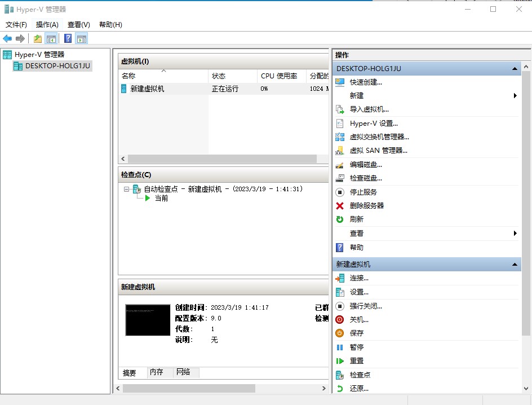The width and height of the screenshot is (532, 405).
Task: Click the VM list scroll-left arrow
Action: pos(123,159)
